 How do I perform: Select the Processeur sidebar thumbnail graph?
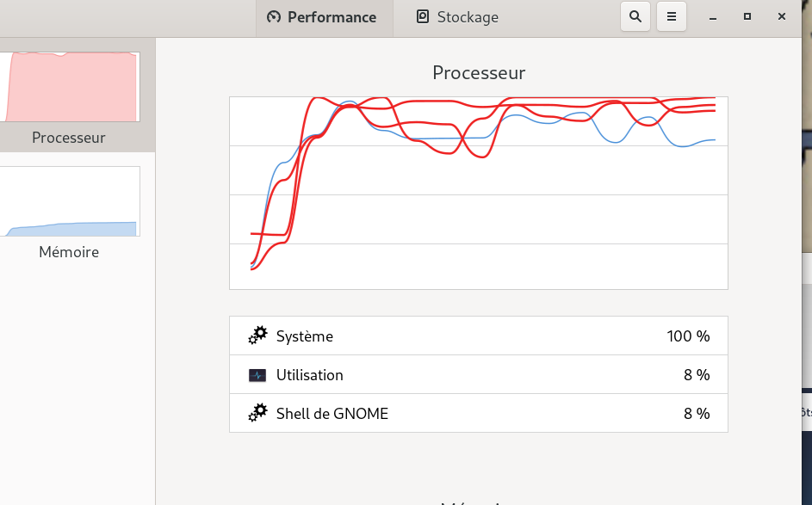(70, 87)
